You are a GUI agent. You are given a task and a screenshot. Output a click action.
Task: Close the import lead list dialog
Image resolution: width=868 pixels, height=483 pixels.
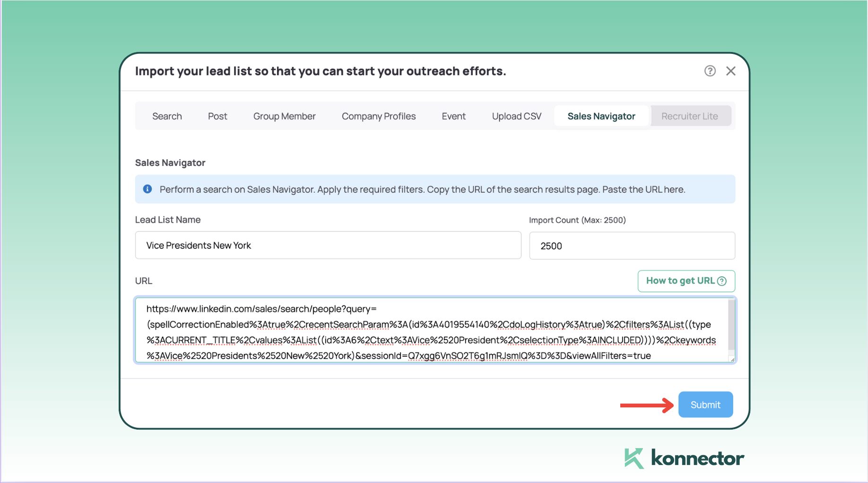tap(731, 71)
